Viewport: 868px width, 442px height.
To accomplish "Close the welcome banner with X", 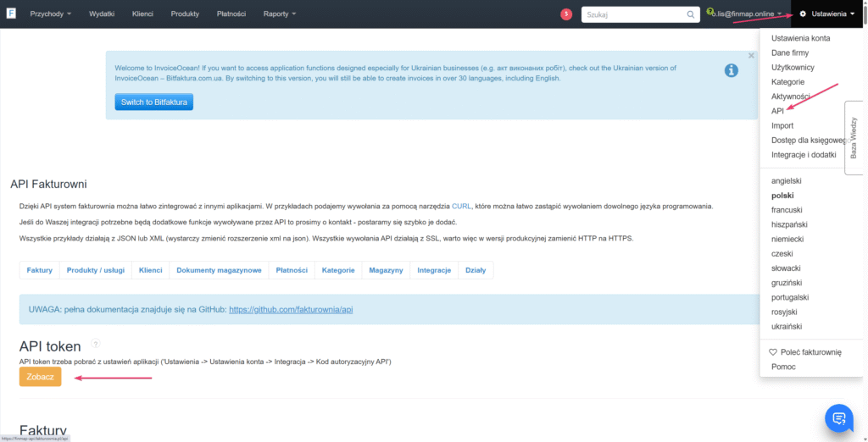I will 751,55.
